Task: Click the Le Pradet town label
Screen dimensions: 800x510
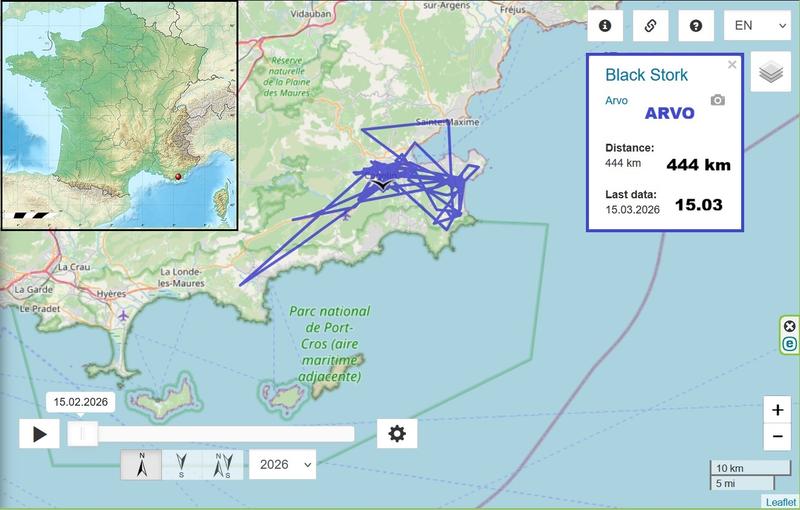Action: 40,309
